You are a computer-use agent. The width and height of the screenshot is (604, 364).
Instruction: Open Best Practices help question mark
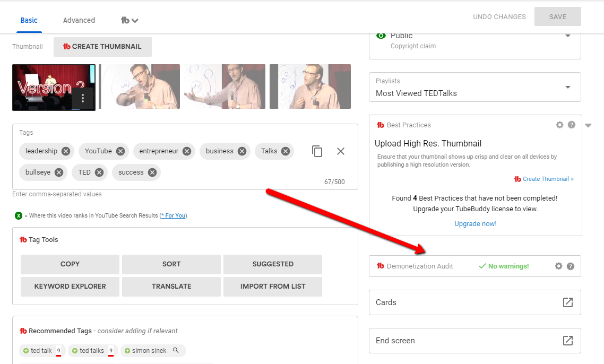coord(571,125)
